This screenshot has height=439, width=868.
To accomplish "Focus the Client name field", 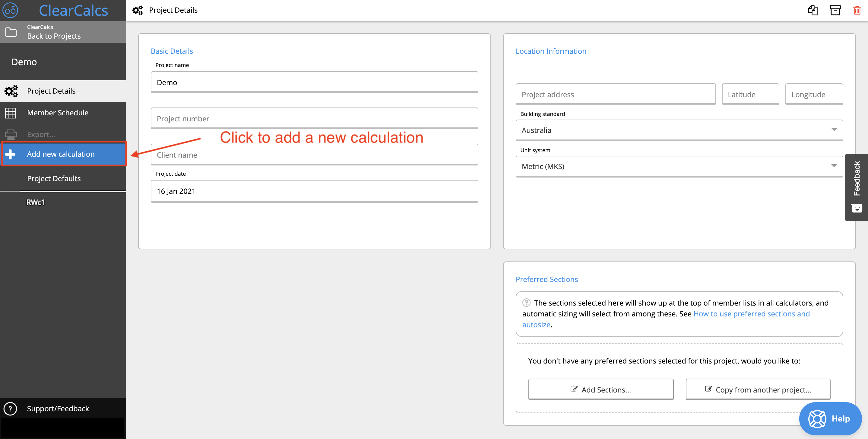I will pyautogui.click(x=314, y=155).
